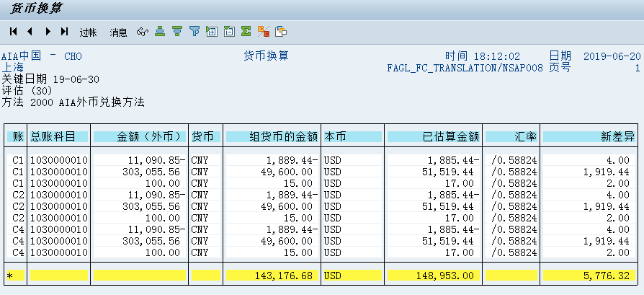Click 51,519.44 in the C4 row
This screenshot has width=644, height=295.
coord(447,241)
